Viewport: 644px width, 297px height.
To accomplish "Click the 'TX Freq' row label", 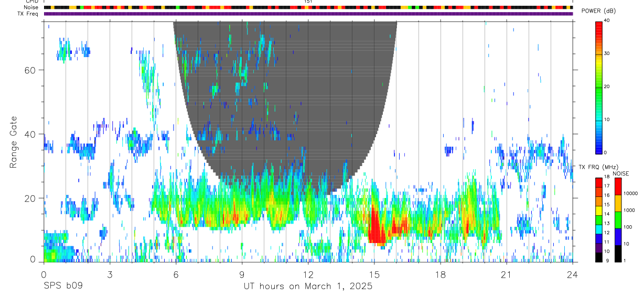I will click(x=28, y=14).
